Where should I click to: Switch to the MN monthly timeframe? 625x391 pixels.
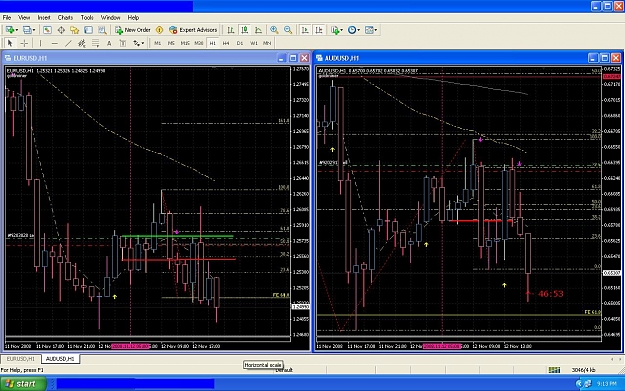(267, 43)
